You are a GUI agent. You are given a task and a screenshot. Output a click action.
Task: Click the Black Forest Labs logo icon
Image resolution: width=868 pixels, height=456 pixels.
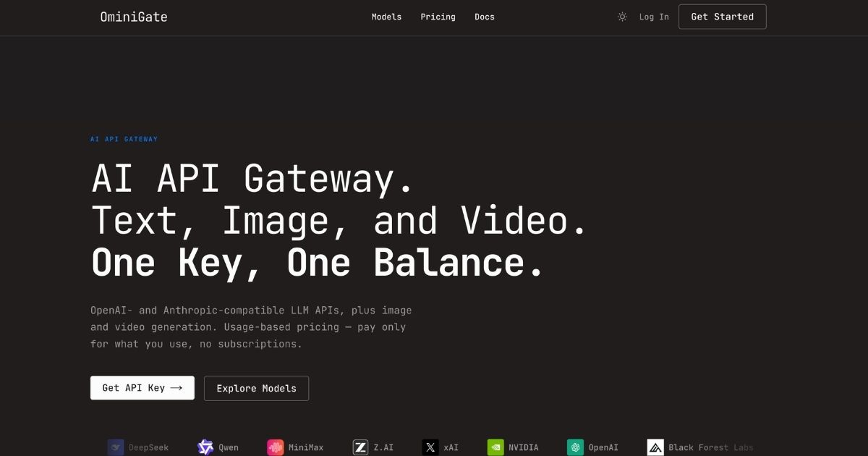coord(655,447)
